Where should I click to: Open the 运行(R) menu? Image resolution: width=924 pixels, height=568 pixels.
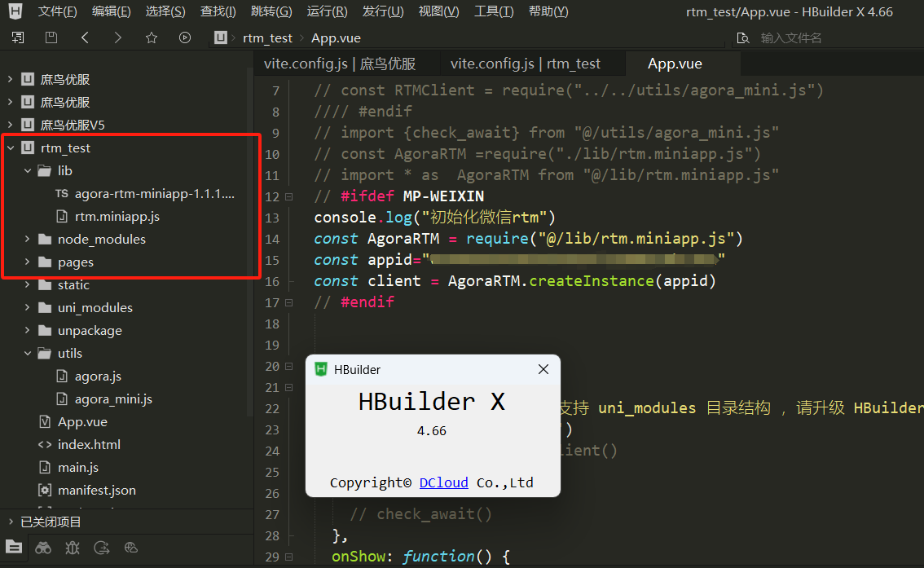327,11
